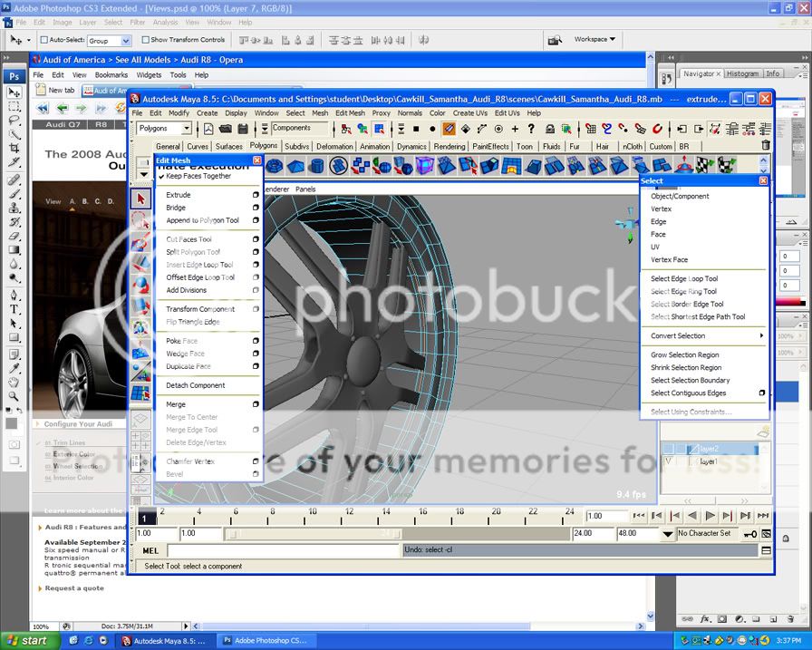Open Maya's Mesh menu

tap(319, 113)
